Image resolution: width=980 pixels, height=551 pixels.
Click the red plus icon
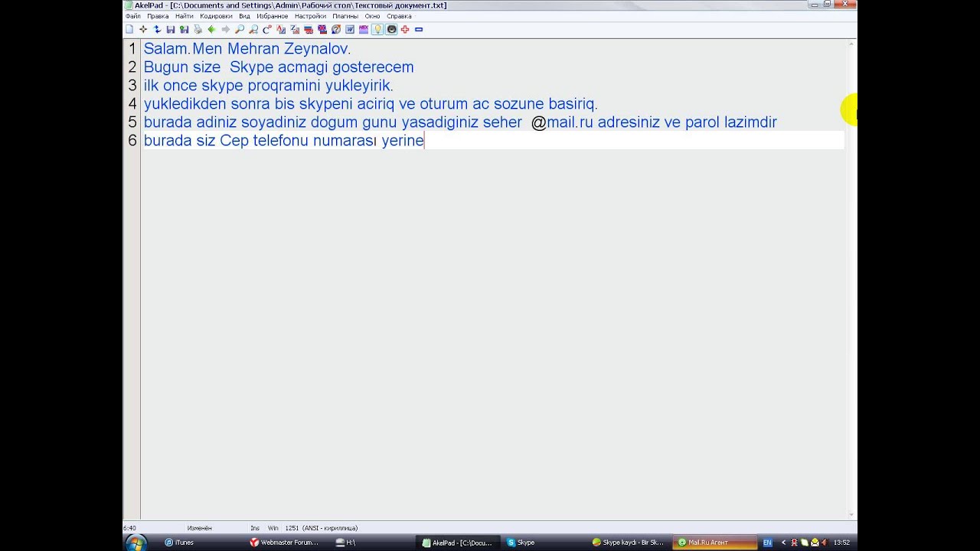pyautogui.click(x=405, y=30)
